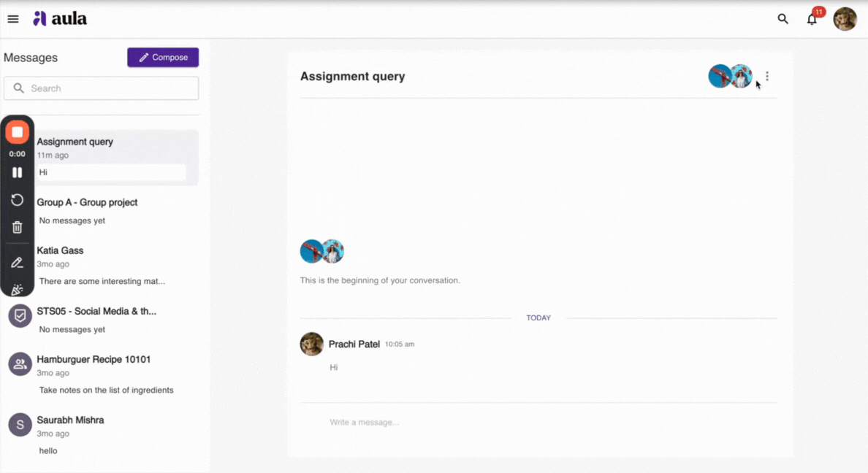Focus the Messages search field
This screenshot has width=868, height=473.
coord(102,88)
